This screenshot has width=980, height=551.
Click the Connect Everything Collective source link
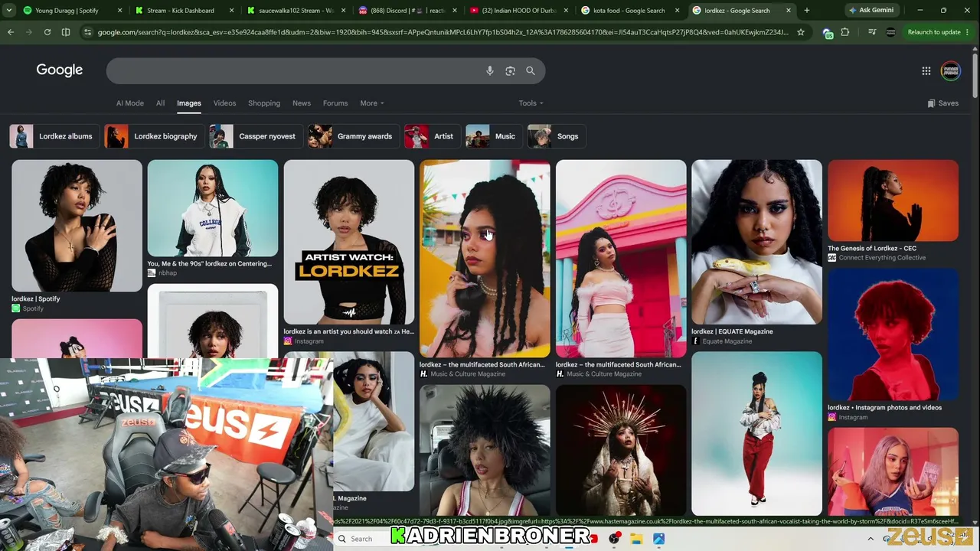click(877, 258)
